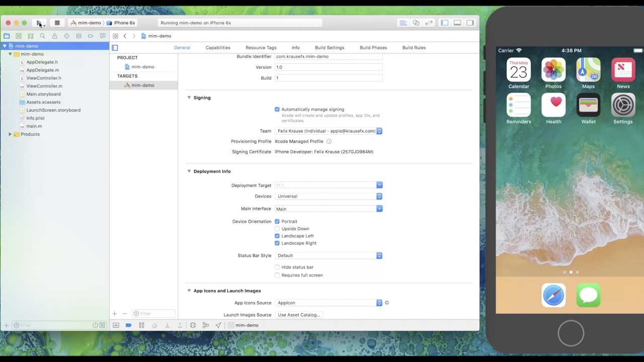
Task: Add a new target with plus button
Action: (114, 314)
